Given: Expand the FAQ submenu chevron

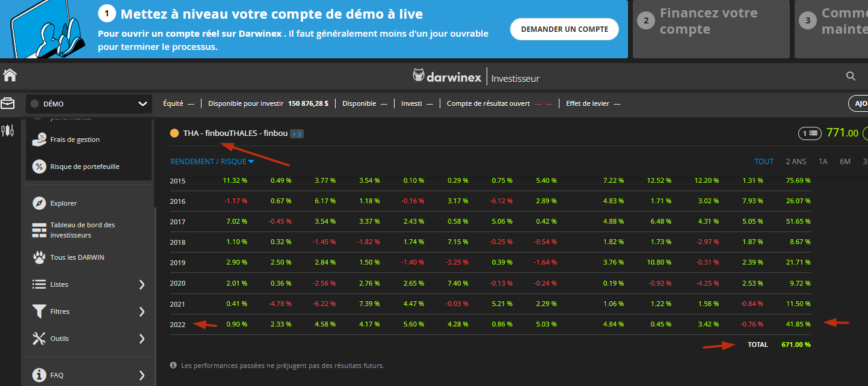Looking at the screenshot, I should point(142,375).
